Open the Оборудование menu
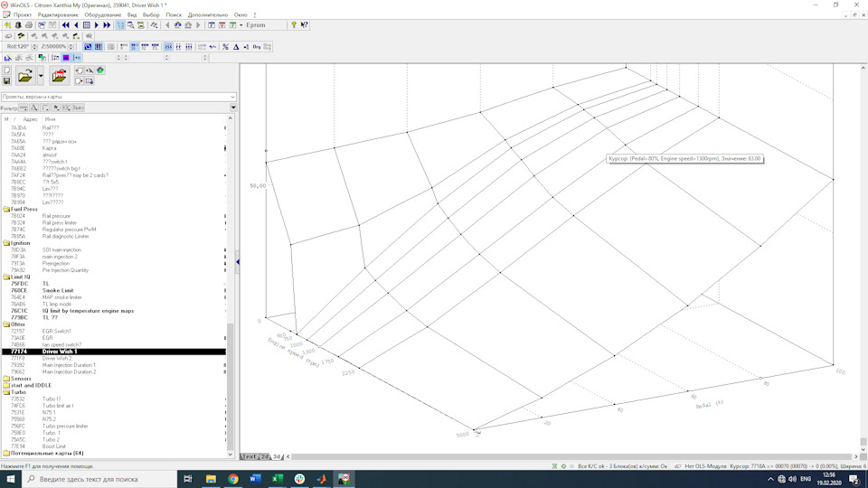Screen dimensions: 868x488 102,15
